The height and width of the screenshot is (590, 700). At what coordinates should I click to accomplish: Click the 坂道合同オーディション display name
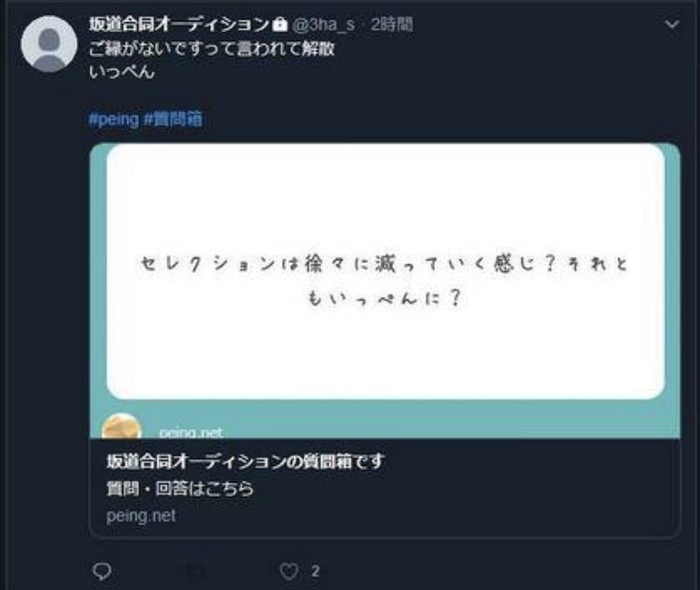(x=179, y=24)
